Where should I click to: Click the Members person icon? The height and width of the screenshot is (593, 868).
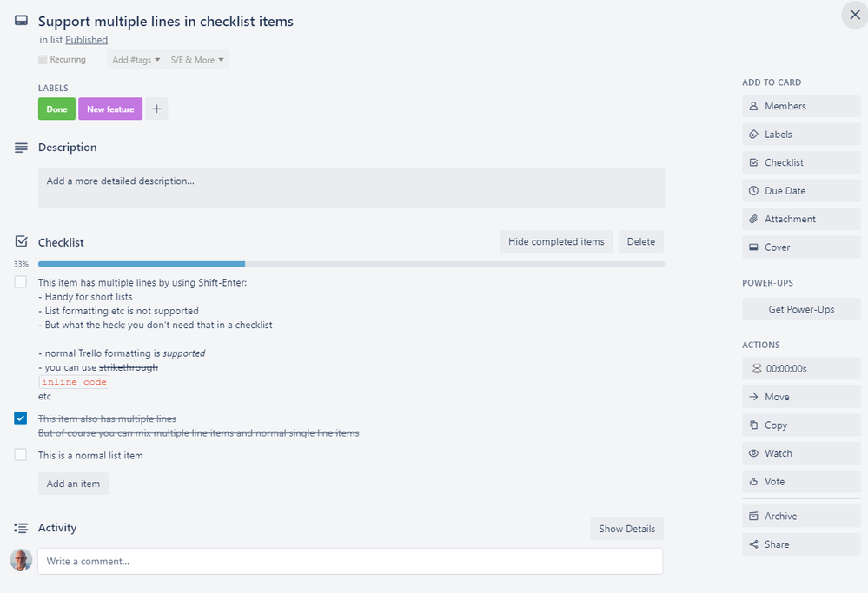click(754, 106)
